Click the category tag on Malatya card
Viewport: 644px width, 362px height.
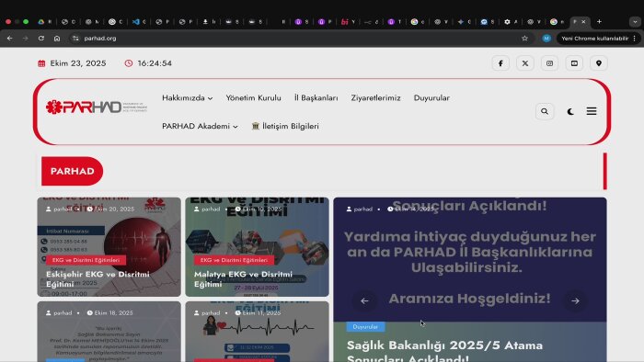(x=234, y=260)
